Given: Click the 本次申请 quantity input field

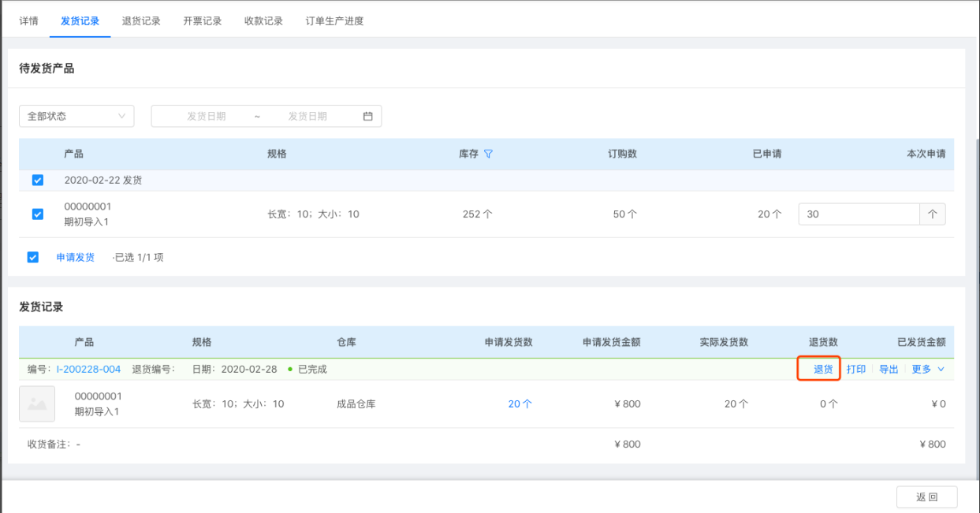Looking at the screenshot, I should tap(859, 214).
